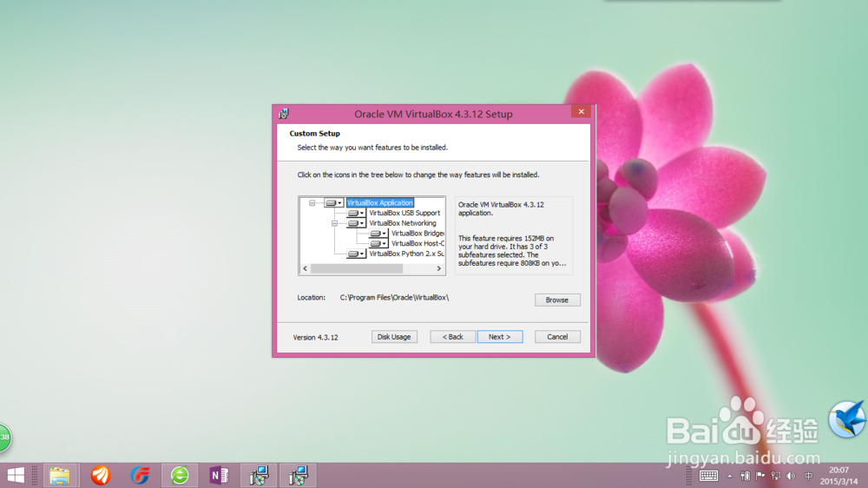Open the touch keyboard tray icon
This screenshot has height=488, width=868.
[708, 476]
